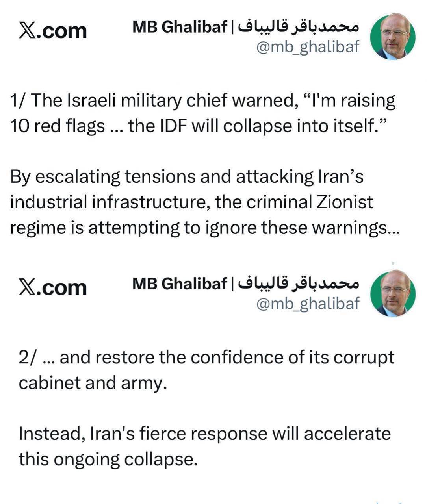The width and height of the screenshot is (427, 504).
Task: Open the profile photo on the second post
Action: pos(393,293)
